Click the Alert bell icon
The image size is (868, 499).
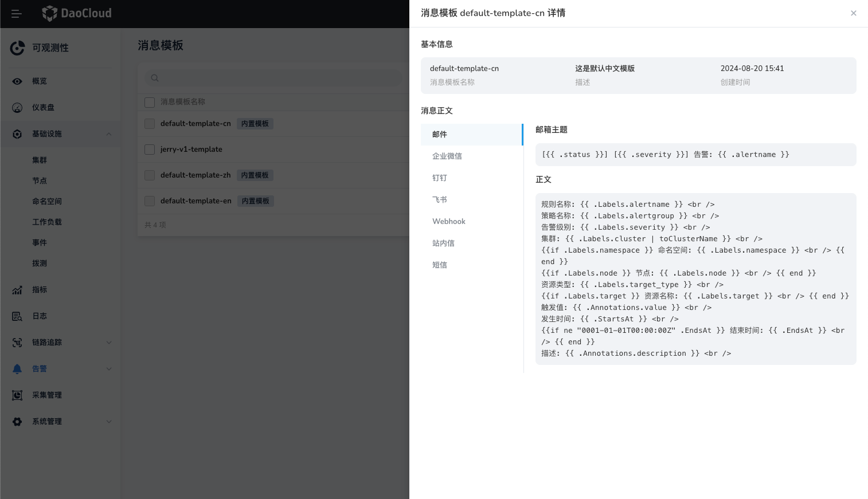(17, 369)
